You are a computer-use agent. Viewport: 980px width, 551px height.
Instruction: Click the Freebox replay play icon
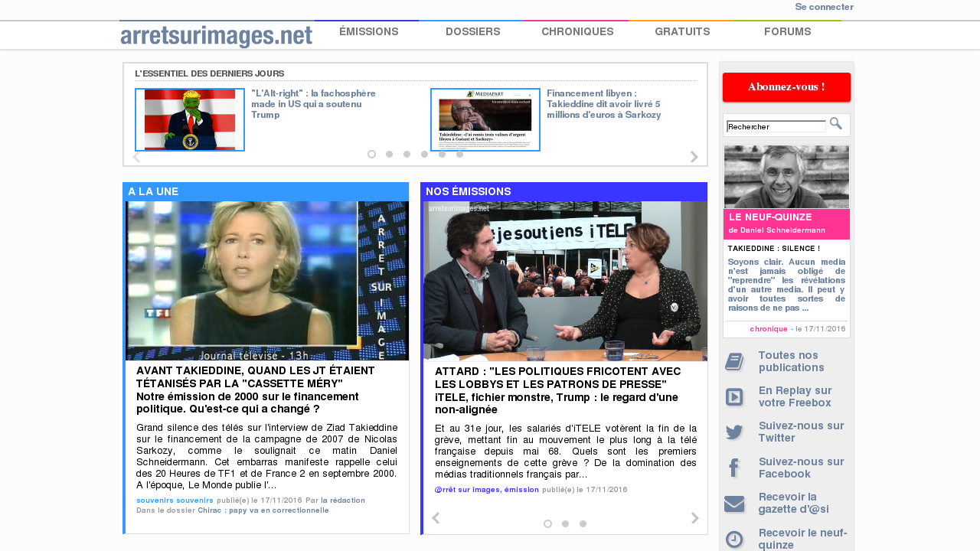(x=734, y=397)
